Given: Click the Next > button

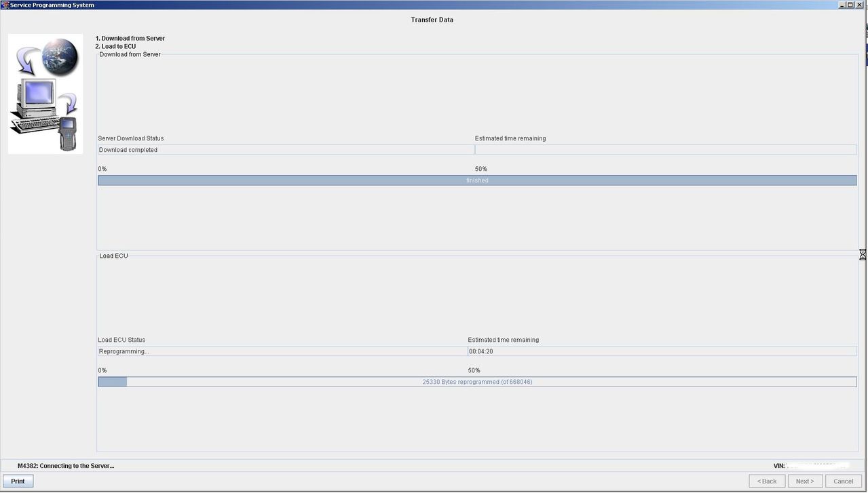Looking at the screenshot, I should [x=804, y=481].
